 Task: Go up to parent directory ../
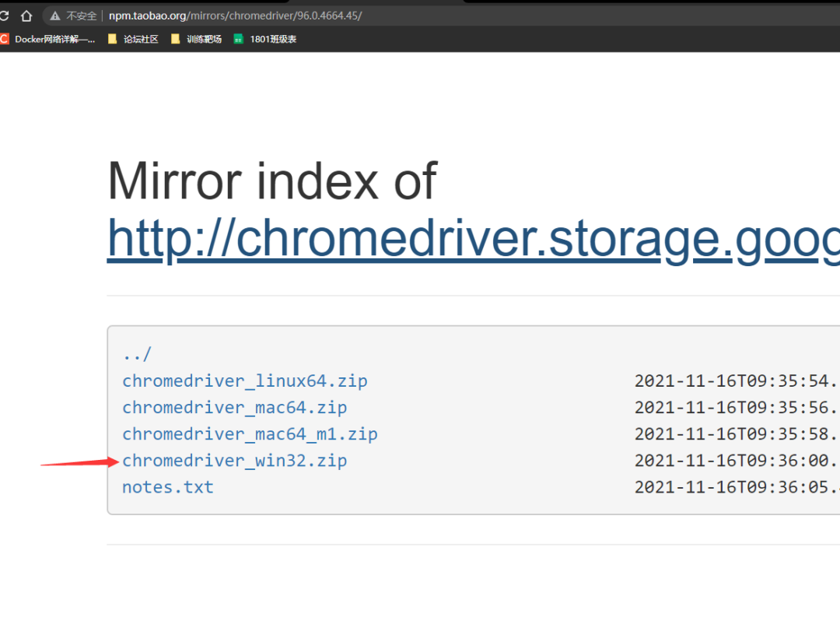[137, 354]
